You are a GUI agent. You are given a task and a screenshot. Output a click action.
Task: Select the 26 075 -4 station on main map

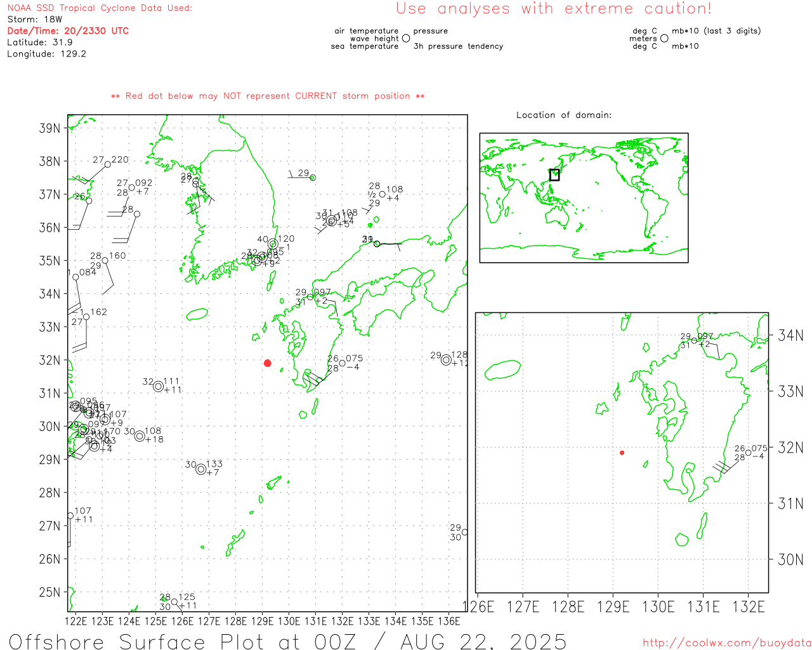343,364
